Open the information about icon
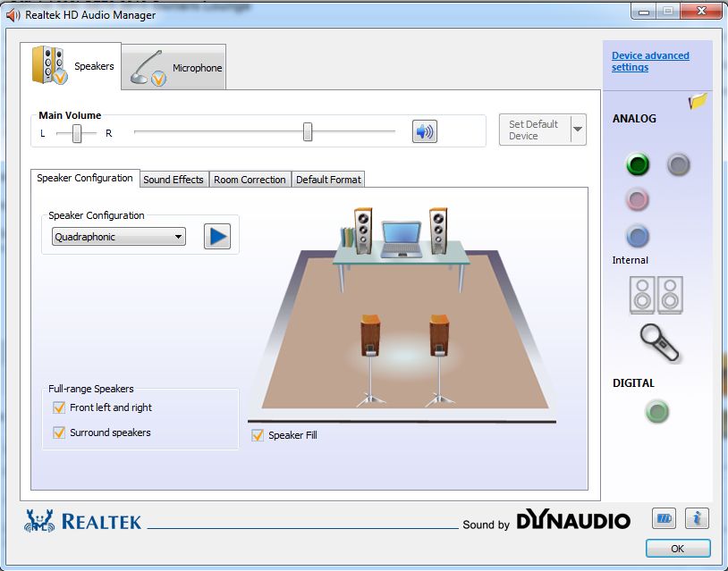Viewport: 728px width, 571px height. pyautogui.click(x=697, y=518)
